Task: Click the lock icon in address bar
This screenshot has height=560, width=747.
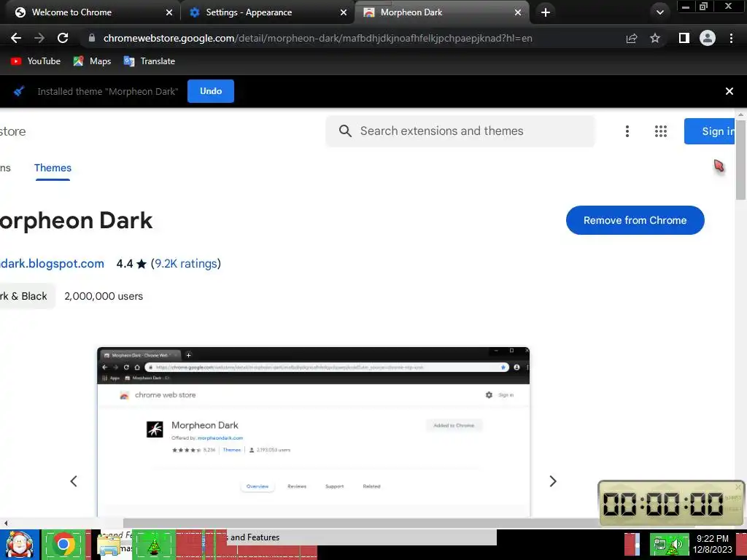Action: (x=92, y=38)
